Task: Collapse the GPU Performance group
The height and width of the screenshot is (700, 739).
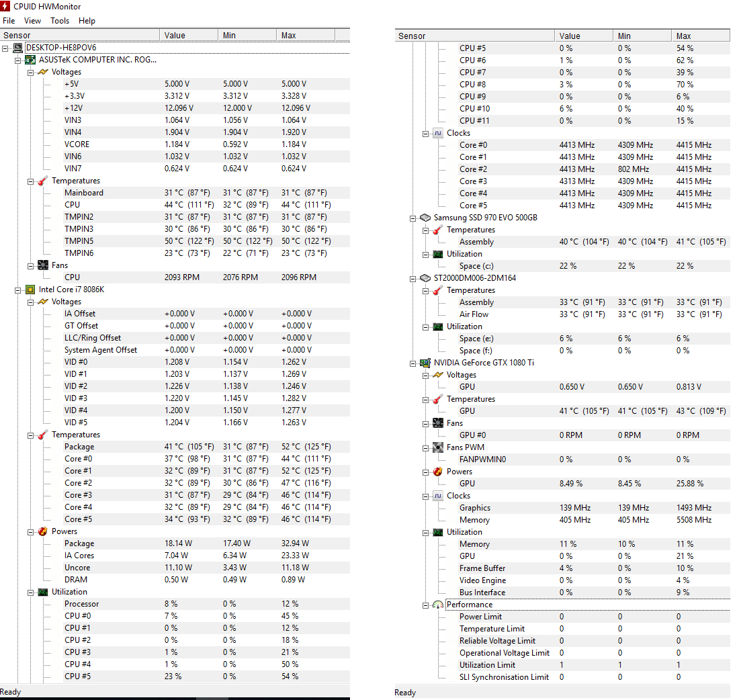Action: click(x=425, y=605)
